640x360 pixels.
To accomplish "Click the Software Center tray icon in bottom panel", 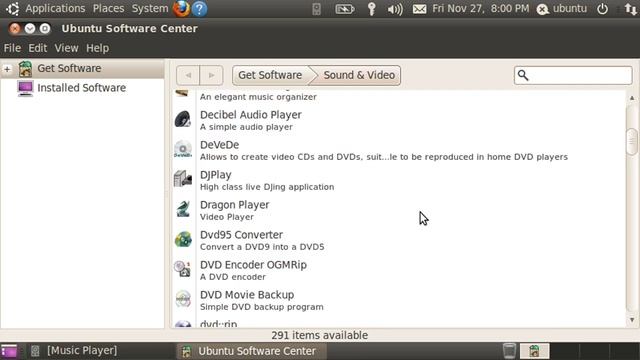I will (x=534, y=351).
